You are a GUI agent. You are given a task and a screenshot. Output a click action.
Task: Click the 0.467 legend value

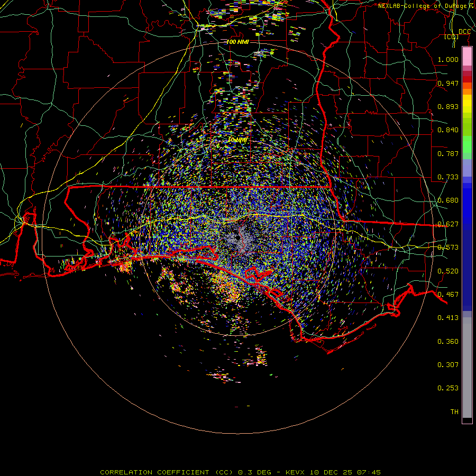(448, 295)
